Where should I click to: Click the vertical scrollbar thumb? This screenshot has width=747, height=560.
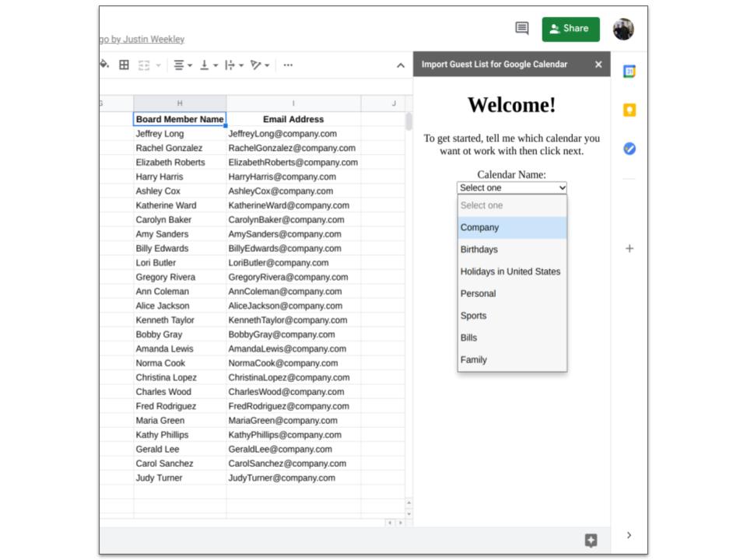coord(409,121)
